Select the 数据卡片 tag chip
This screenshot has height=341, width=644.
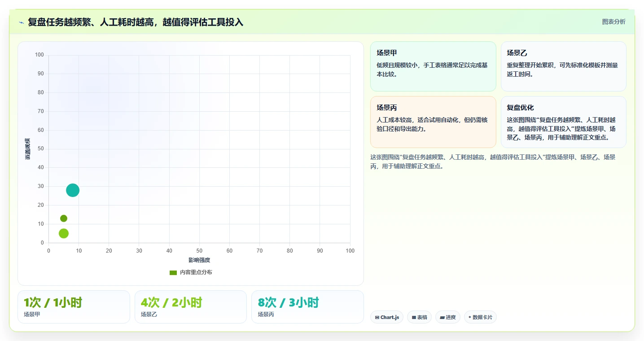[480, 317]
